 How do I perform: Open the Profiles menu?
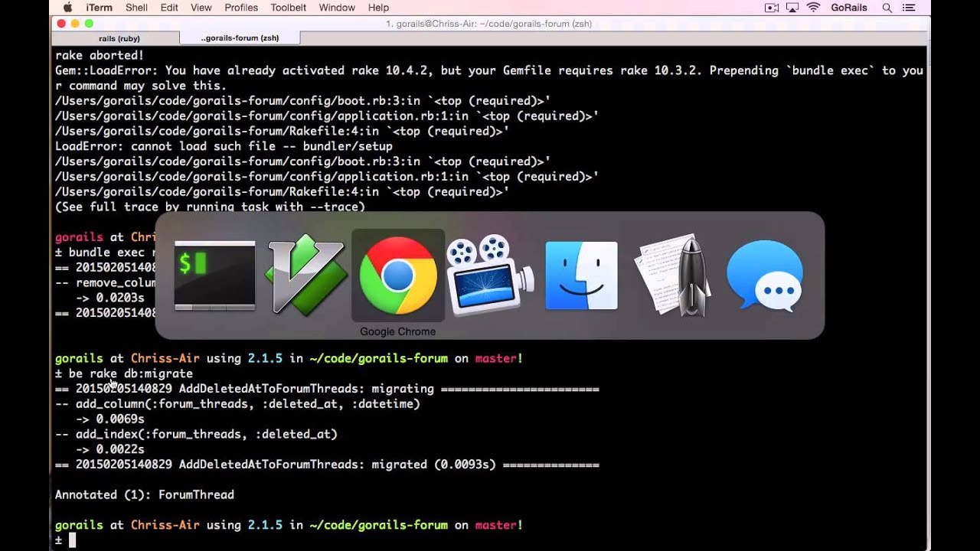(241, 8)
